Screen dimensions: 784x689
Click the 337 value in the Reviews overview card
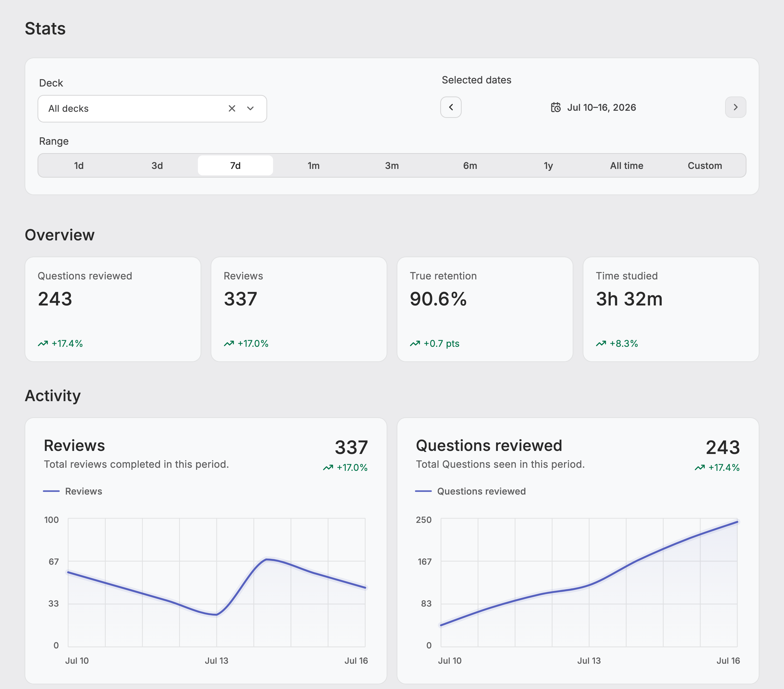240,299
